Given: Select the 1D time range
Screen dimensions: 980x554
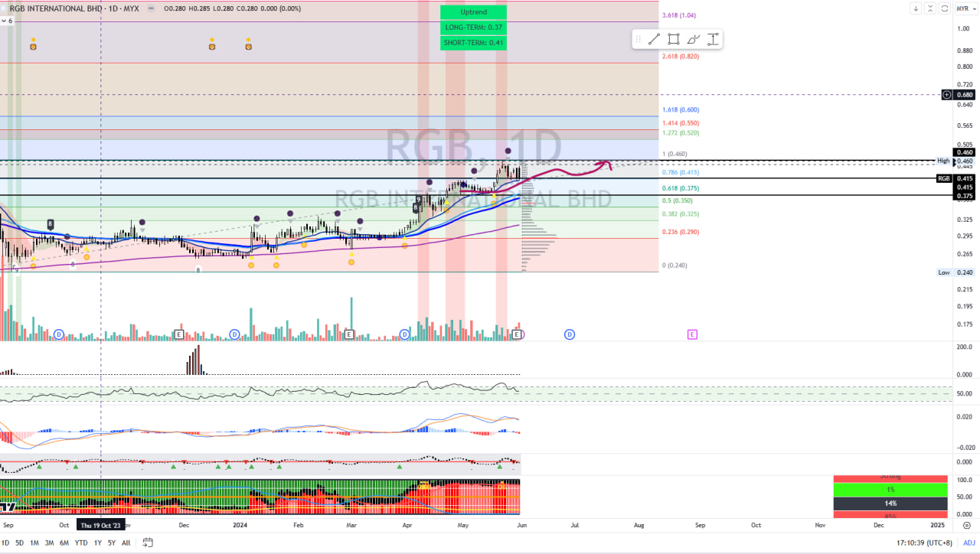Looking at the screenshot, I should 6,543.
